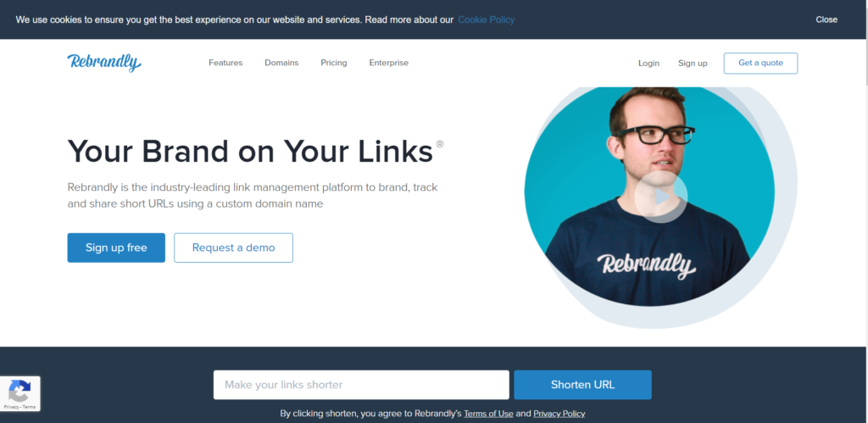Screen dimensions: 868x423
Task: Play the intro video with the play button
Action: [x=660, y=197]
